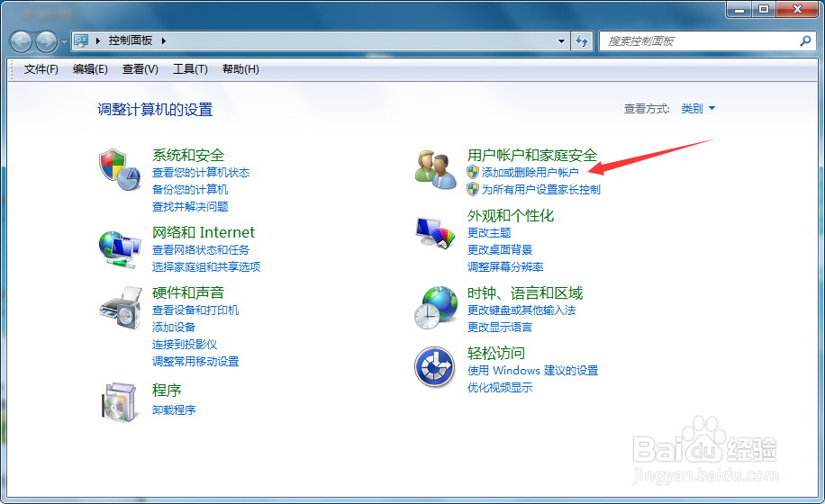The image size is (825, 504).
Task: Click shield icon beside 添加或删除用户帐户
Action: coord(473,172)
